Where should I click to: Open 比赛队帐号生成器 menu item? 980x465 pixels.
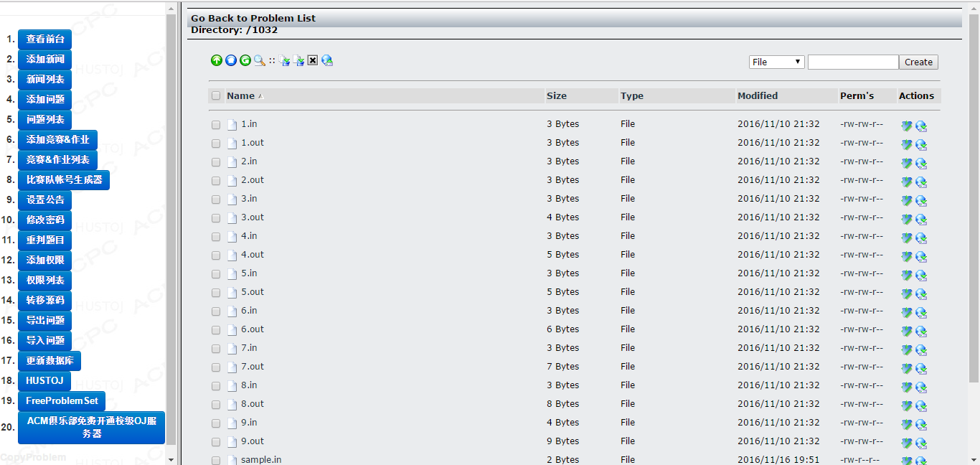coord(64,180)
